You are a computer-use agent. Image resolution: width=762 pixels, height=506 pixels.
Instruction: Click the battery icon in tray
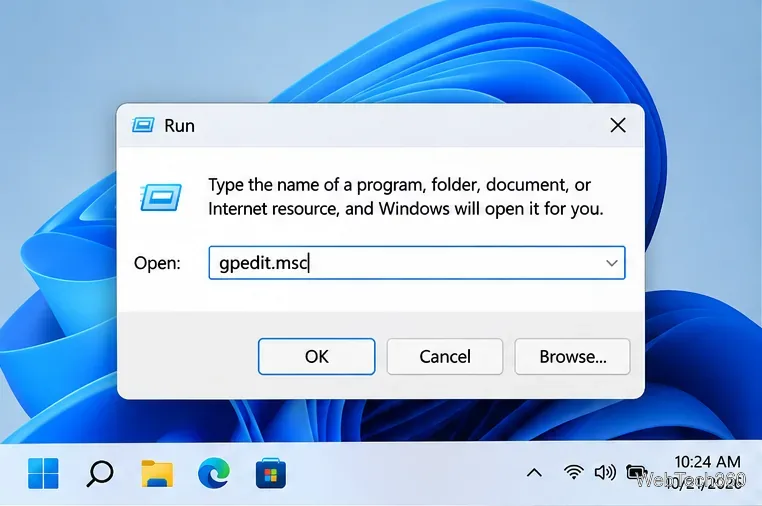[636, 472]
